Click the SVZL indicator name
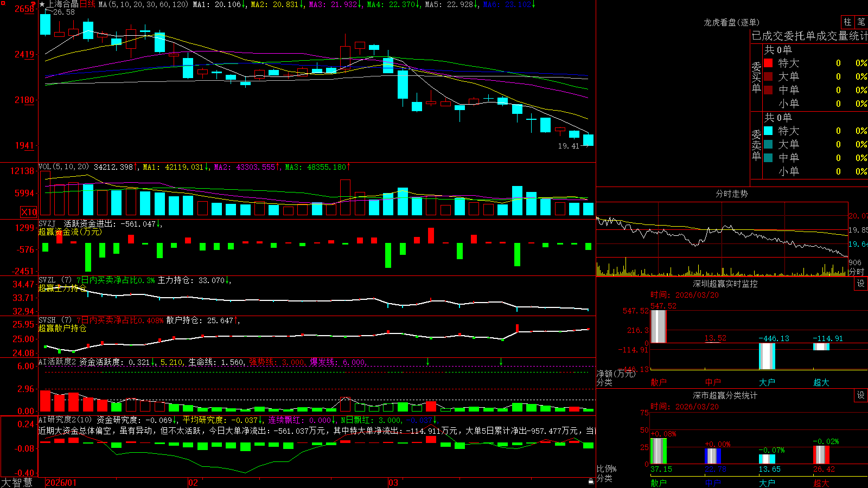Screen dimensions: 868x488 47,280
